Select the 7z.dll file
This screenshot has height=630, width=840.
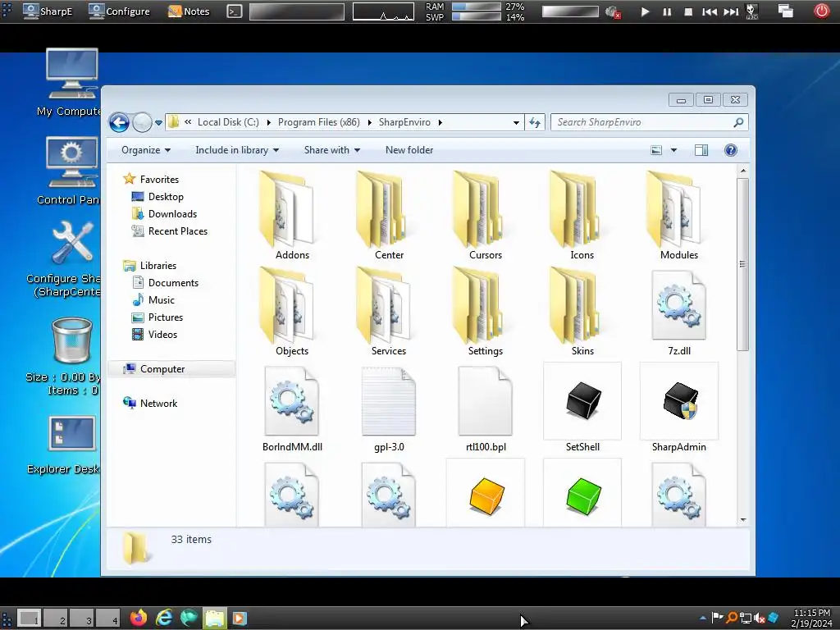click(x=678, y=312)
